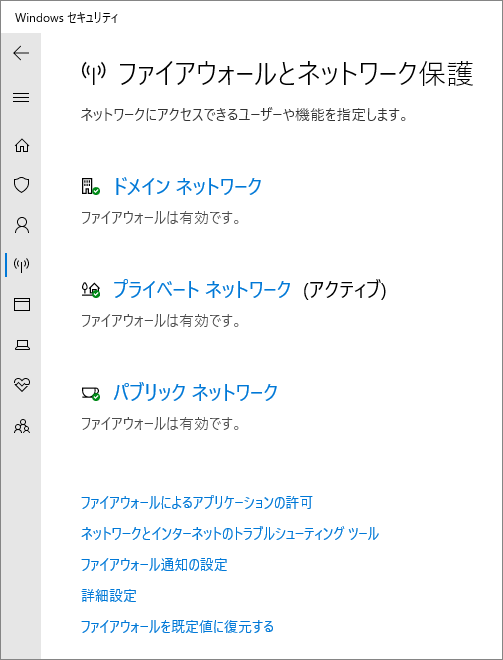
Task: Click firewall status text under プライベート ネットワーク
Action: 160,321
